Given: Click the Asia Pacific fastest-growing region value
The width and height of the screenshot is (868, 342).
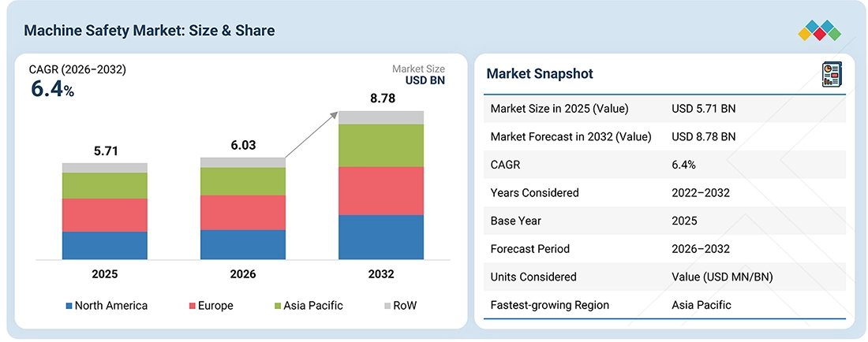Looking at the screenshot, I should point(702,304).
